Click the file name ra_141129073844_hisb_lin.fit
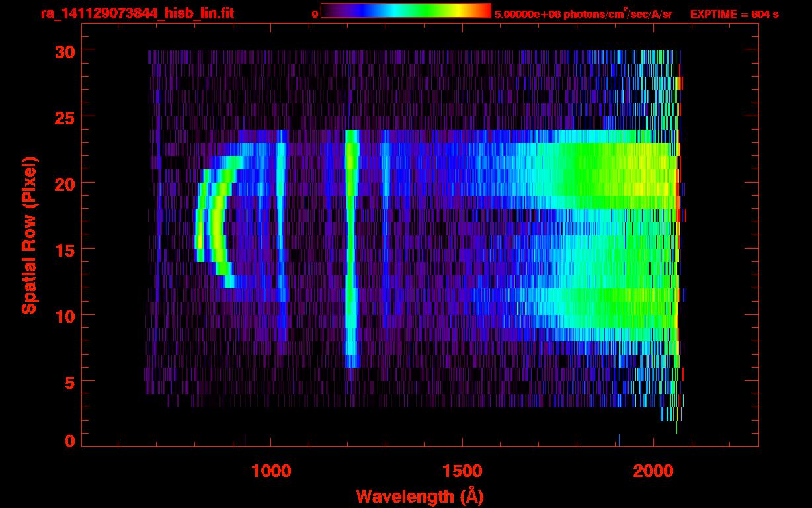 (x=137, y=13)
